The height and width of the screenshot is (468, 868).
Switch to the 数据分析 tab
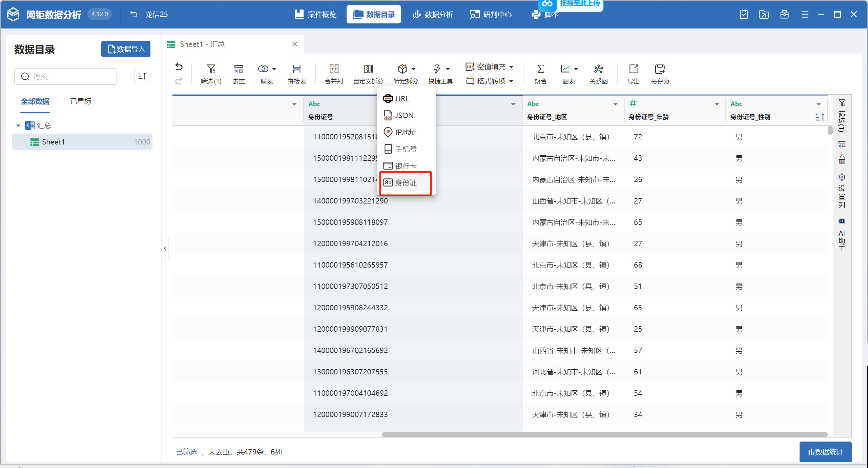433,15
